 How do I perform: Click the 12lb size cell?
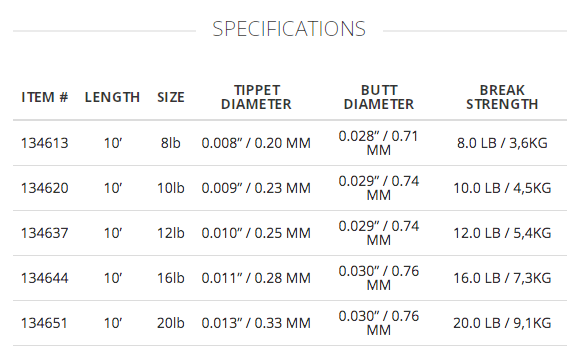pyautogui.click(x=171, y=233)
